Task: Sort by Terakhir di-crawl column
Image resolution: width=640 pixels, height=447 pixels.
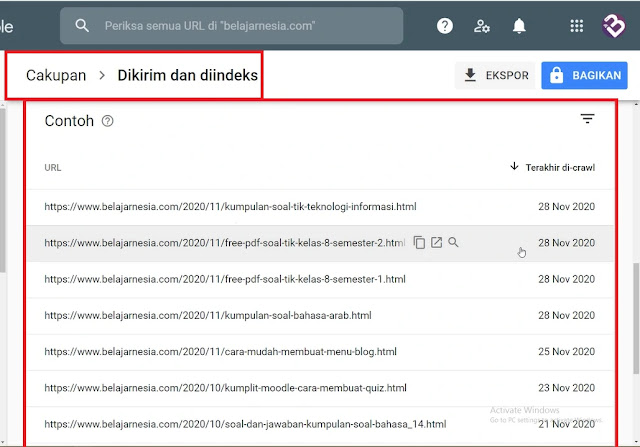Action: [553, 167]
